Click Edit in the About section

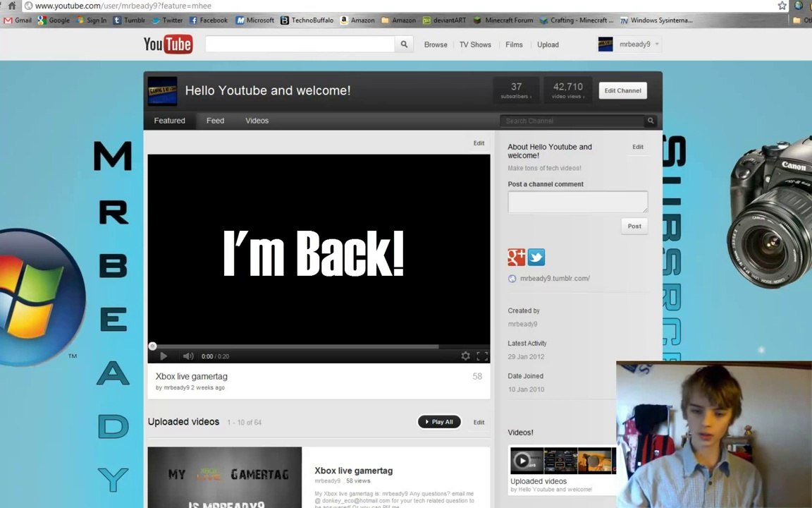point(637,147)
